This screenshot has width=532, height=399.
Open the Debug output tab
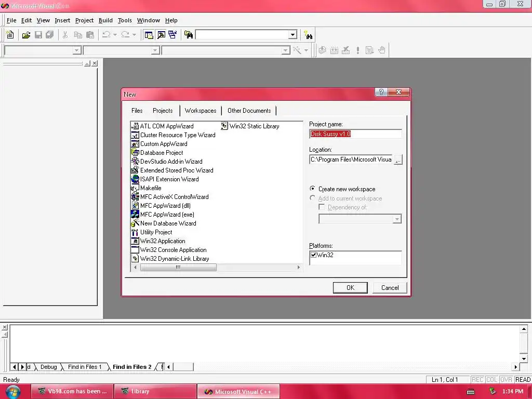[48, 367]
